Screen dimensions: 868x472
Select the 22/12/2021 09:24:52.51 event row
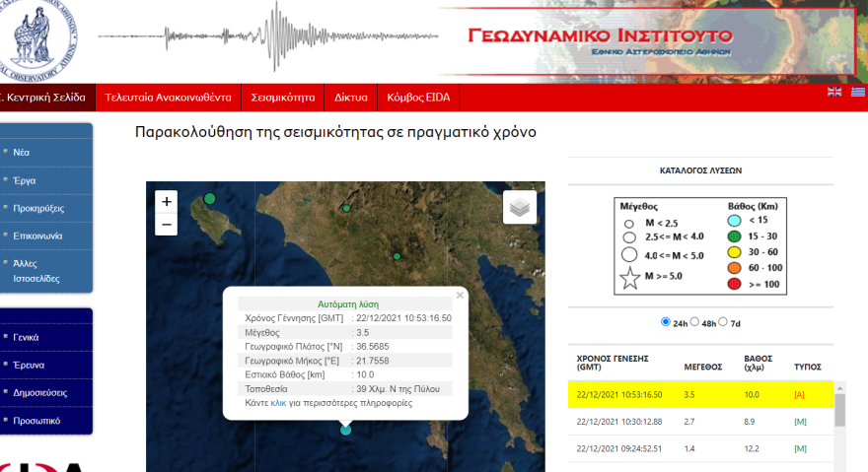click(700, 448)
